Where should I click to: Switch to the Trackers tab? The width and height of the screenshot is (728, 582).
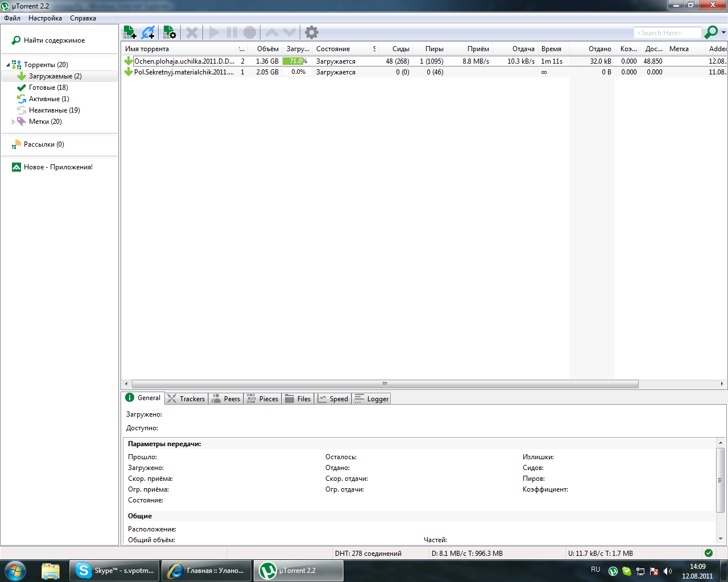(187, 399)
